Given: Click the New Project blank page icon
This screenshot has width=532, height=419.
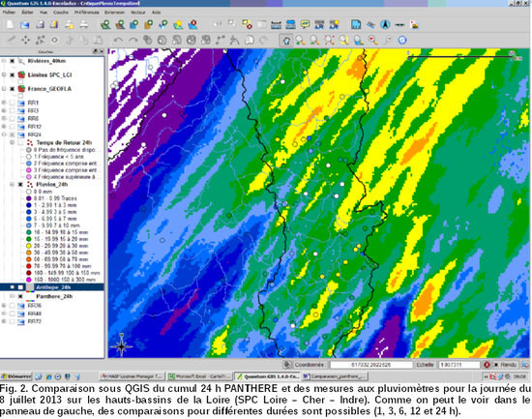Looking at the screenshot, I should [11, 25].
